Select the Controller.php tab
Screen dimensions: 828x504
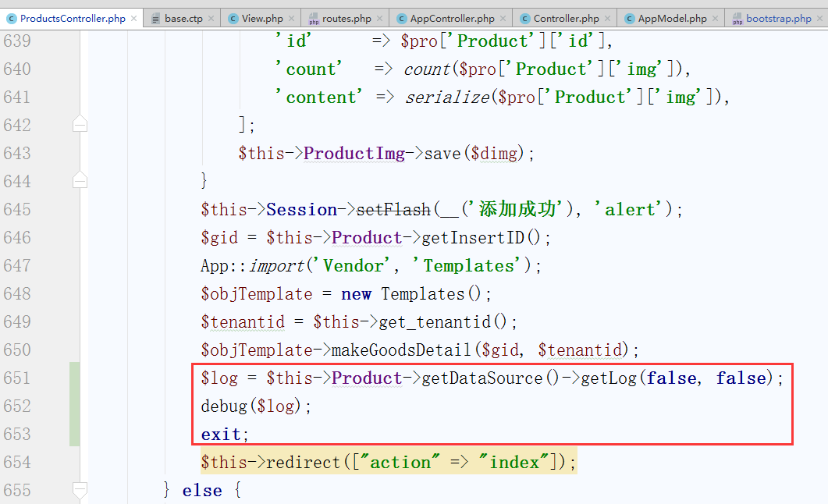point(566,18)
